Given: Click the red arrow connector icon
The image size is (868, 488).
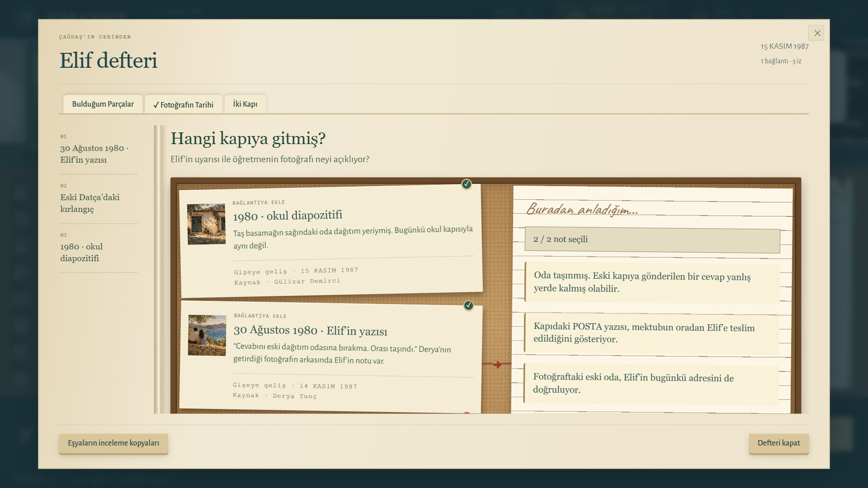Looking at the screenshot, I should click(497, 364).
